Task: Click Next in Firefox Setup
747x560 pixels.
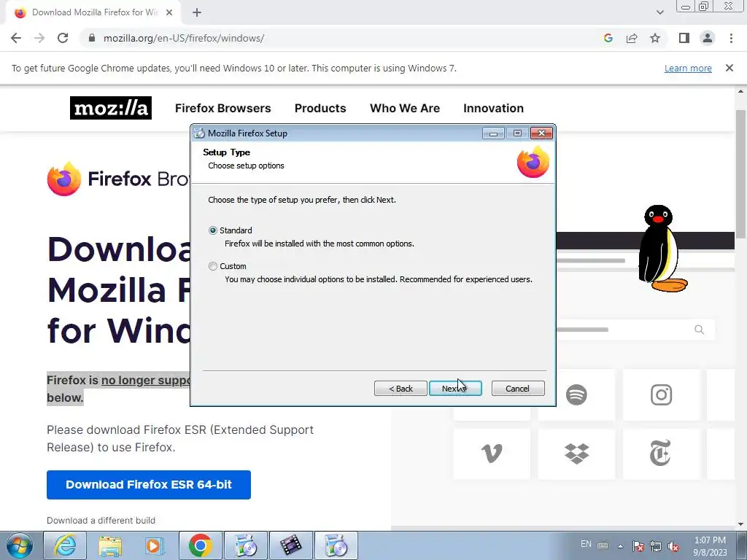Action: (455, 389)
